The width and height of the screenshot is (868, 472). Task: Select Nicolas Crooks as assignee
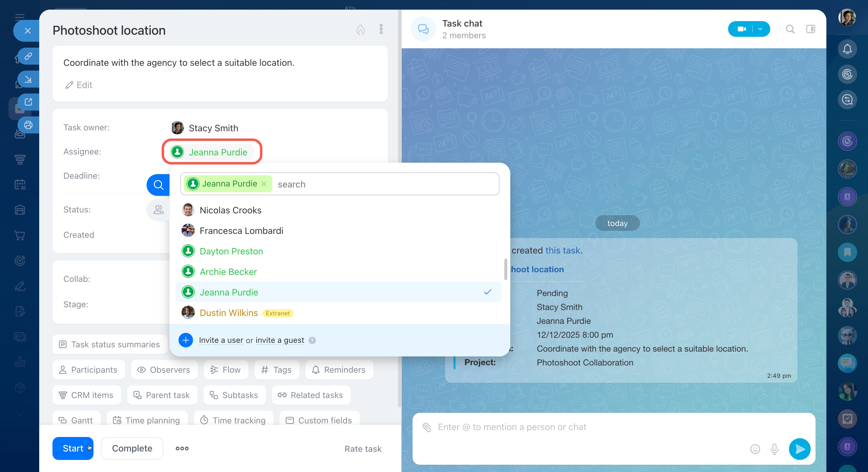click(230, 210)
